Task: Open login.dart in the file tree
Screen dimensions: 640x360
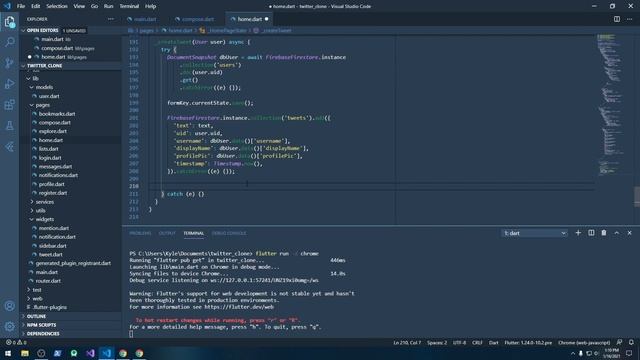Action: (x=50, y=158)
